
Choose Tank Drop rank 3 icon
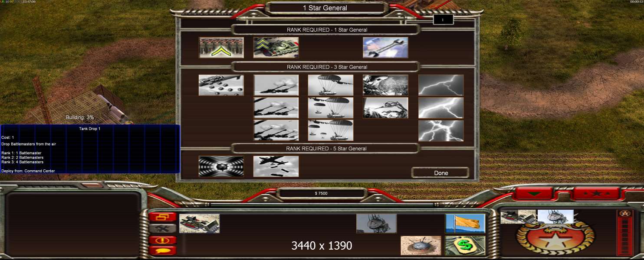coord(331,130)
